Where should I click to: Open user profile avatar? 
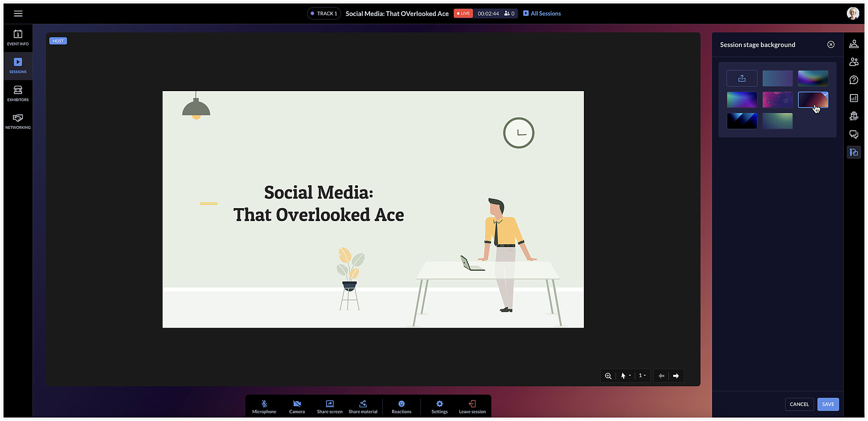(x=853, y=13)
